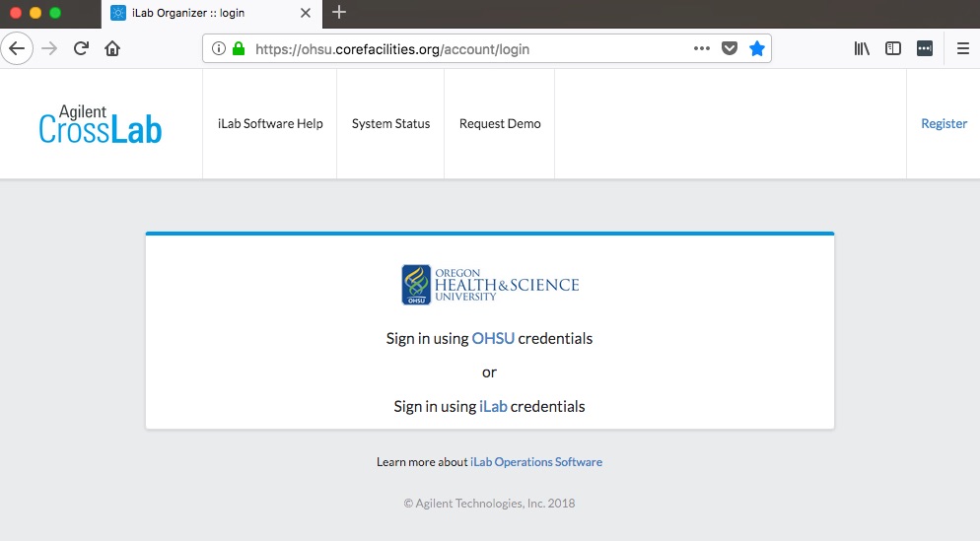Viewport: 980px width, 541px height.
Task: Reload the page with the refresh icon
Action: 81,48
